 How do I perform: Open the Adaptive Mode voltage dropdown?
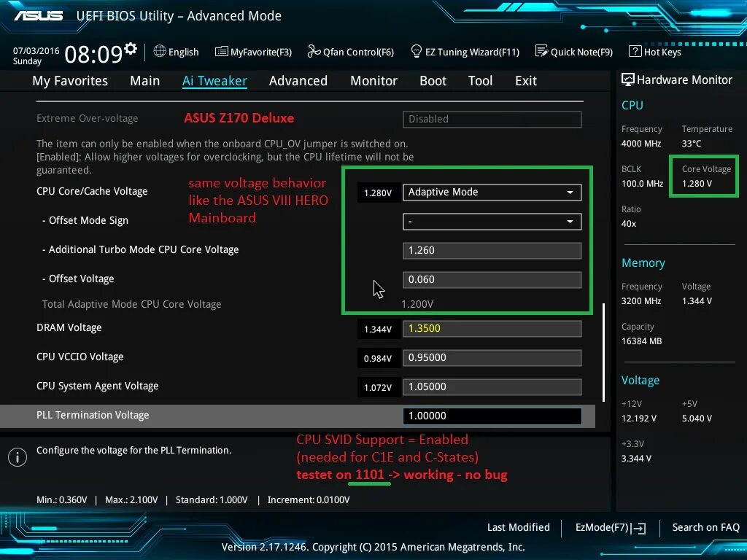492,192
